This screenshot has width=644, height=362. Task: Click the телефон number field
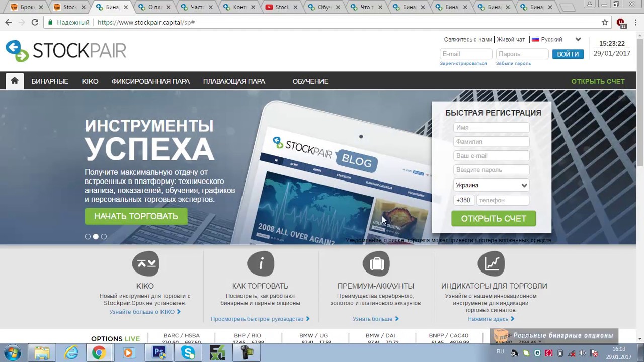click(503, 200)
